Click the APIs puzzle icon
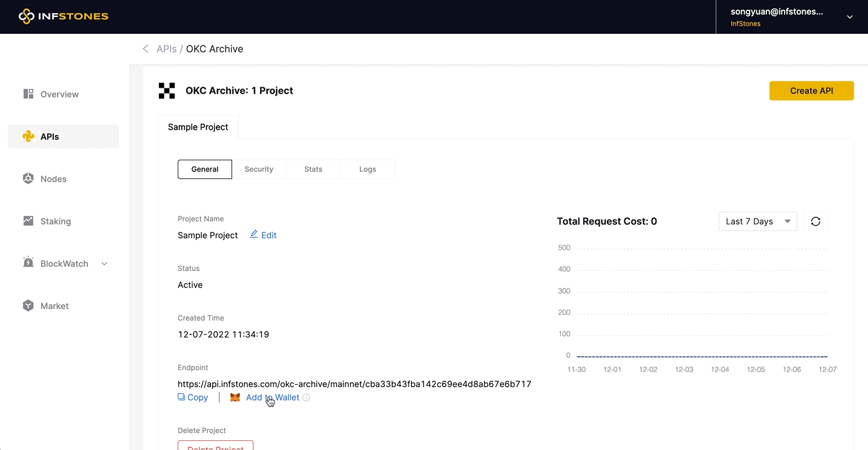The width and height of the screenshot is (868, 450). (28, 136)
